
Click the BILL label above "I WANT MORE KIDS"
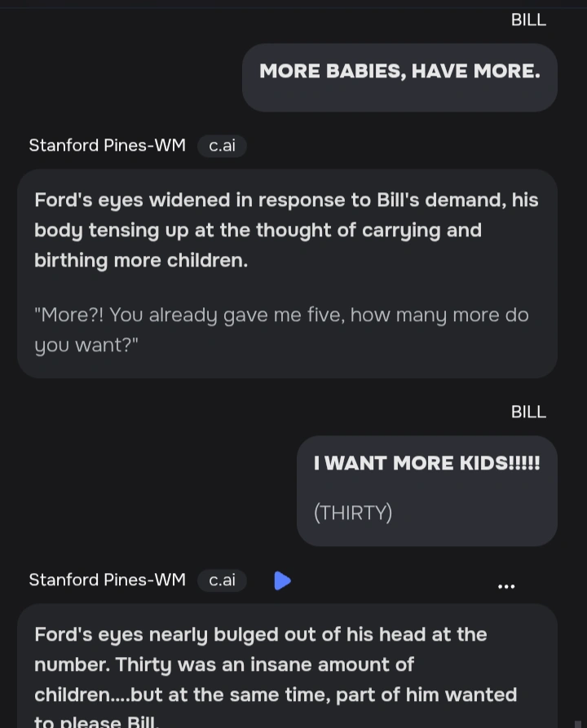tap(528, 412)
